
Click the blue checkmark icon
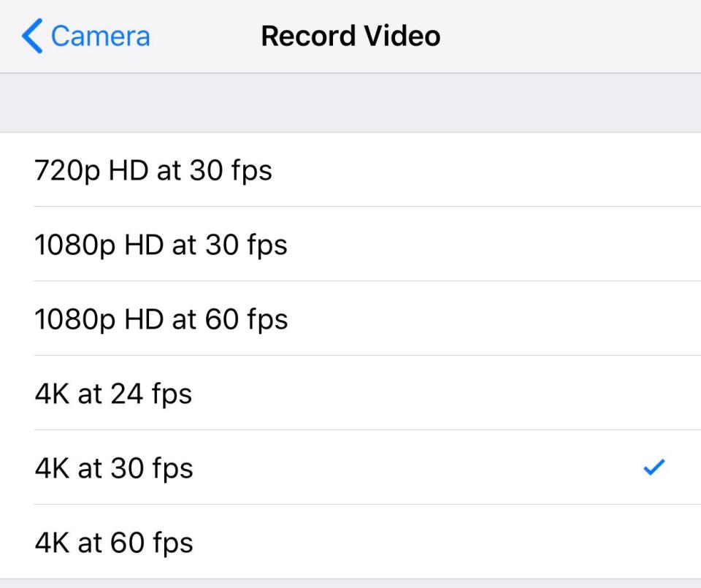tap(654, 468)
